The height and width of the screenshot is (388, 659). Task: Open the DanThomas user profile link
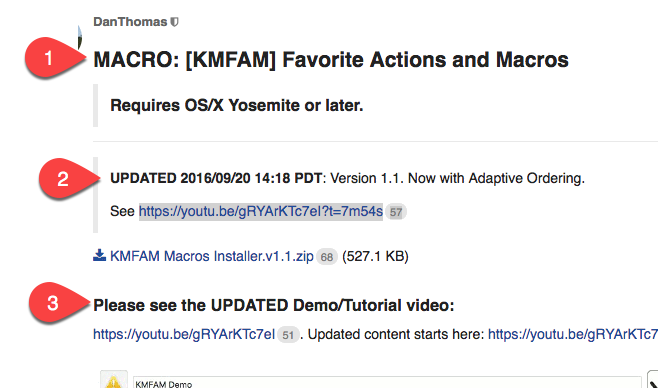tap(130, 22)
